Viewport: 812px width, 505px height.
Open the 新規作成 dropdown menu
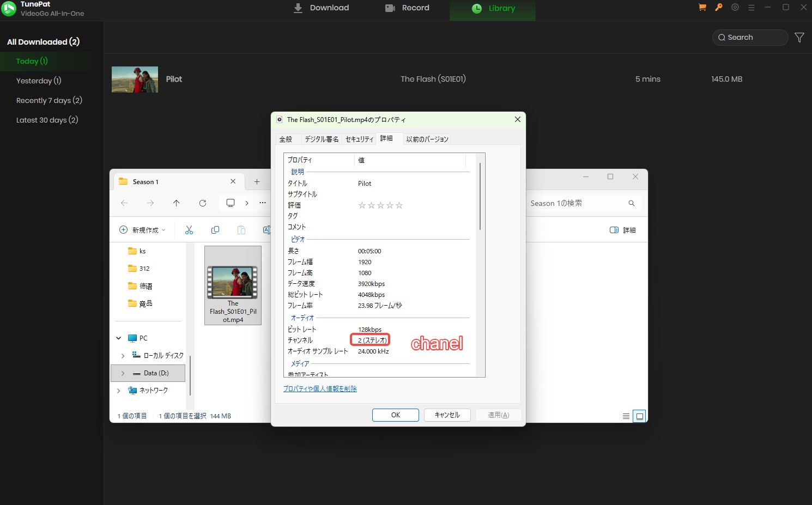(142, 229)
